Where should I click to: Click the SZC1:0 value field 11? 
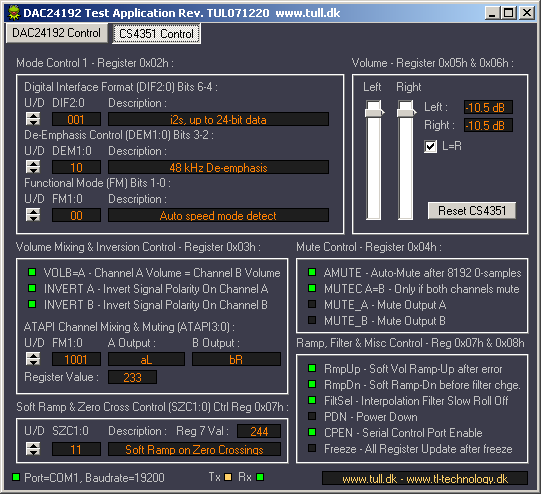coord(76,449)
